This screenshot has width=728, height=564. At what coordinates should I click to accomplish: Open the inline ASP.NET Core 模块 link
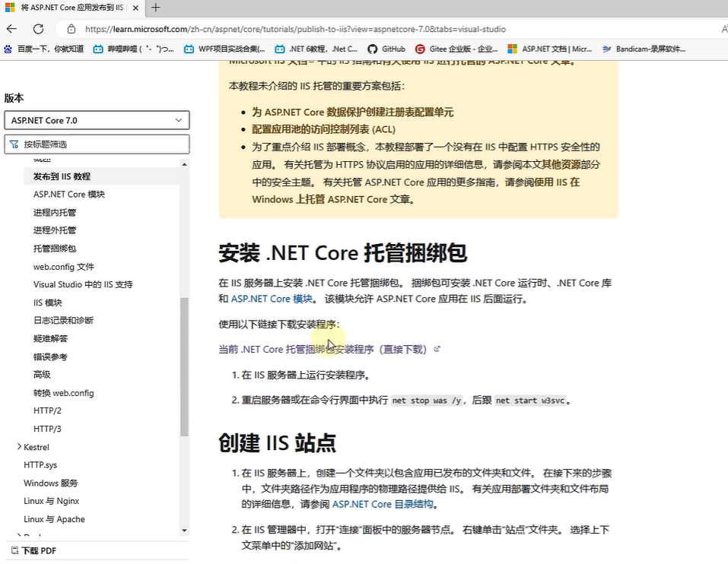(272, 299)
